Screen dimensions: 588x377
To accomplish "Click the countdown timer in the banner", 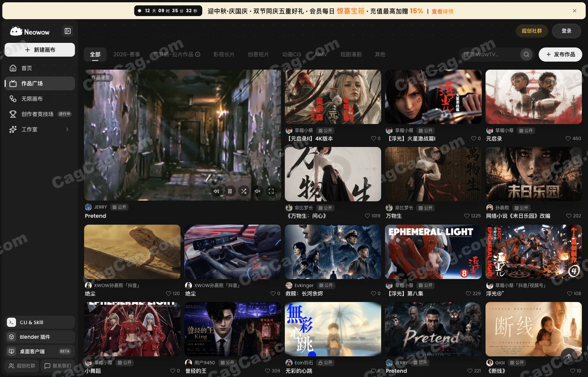I will click(x=168, y=11).
